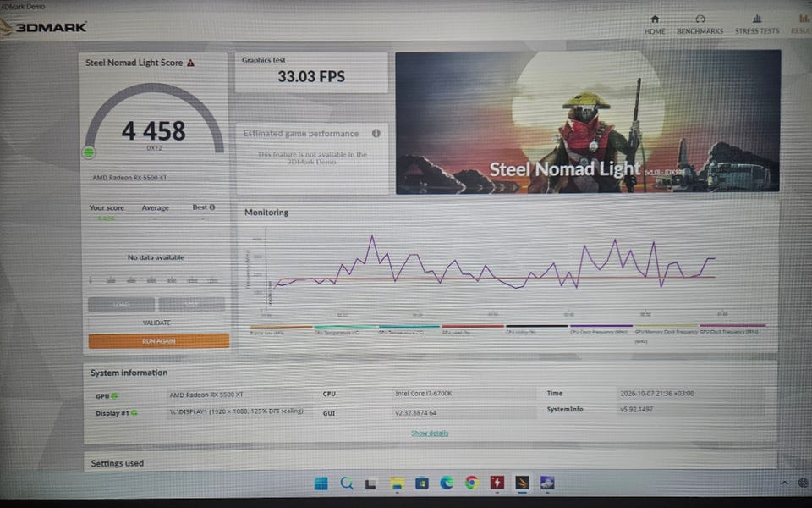Click the Show details link
Screen dimensions: 812x508
click(x=430, y=433)
